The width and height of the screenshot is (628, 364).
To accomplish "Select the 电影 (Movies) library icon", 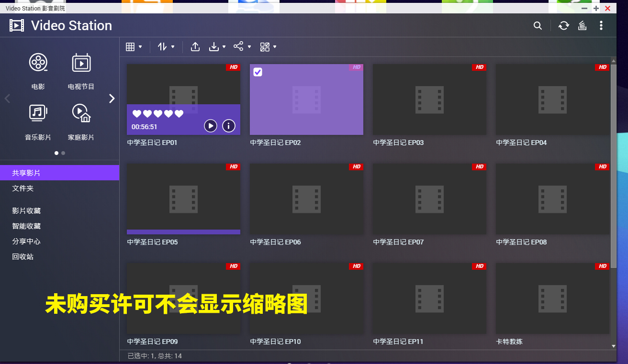I will tap(38, 62).
